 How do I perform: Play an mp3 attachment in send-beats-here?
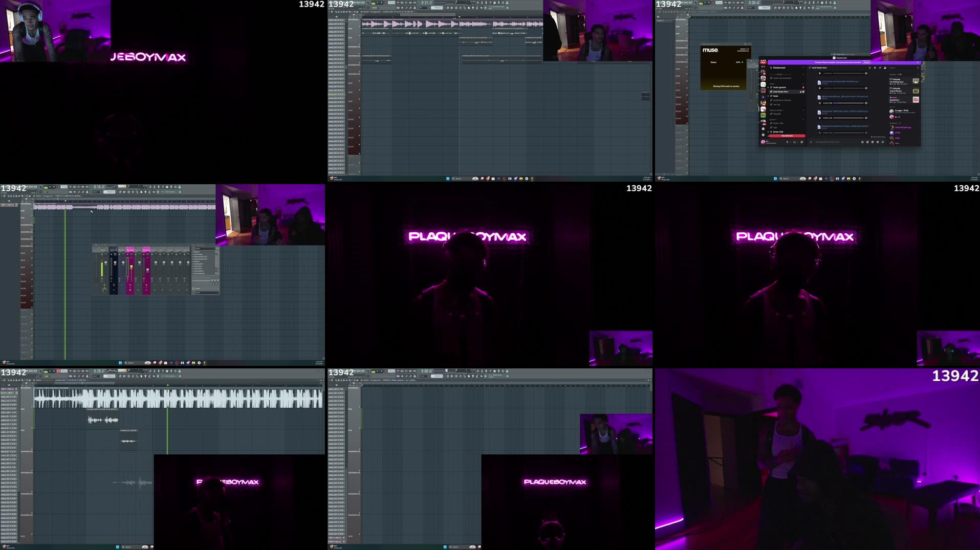(x=819, y=88)
